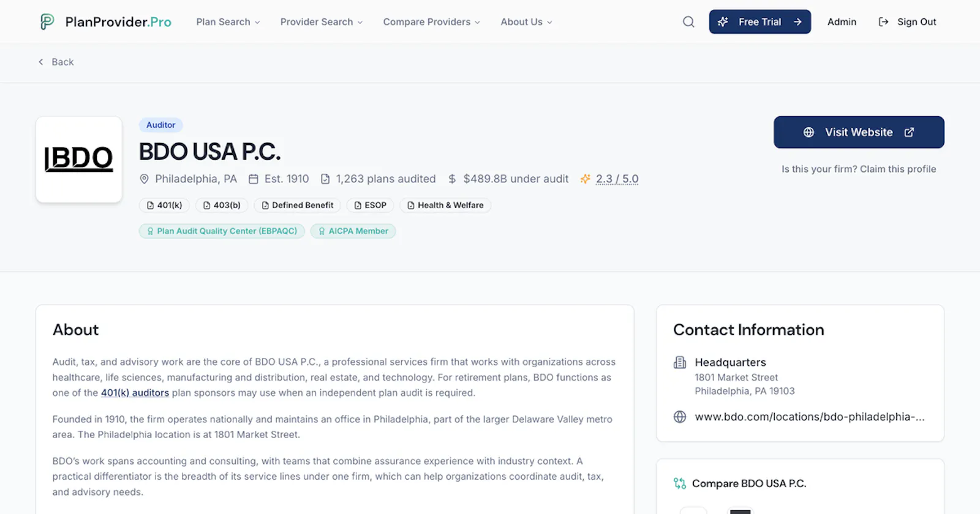The width and height of the screenshot is (980, 514).
Task: Start the Free Trial
Action: [760, 22]
